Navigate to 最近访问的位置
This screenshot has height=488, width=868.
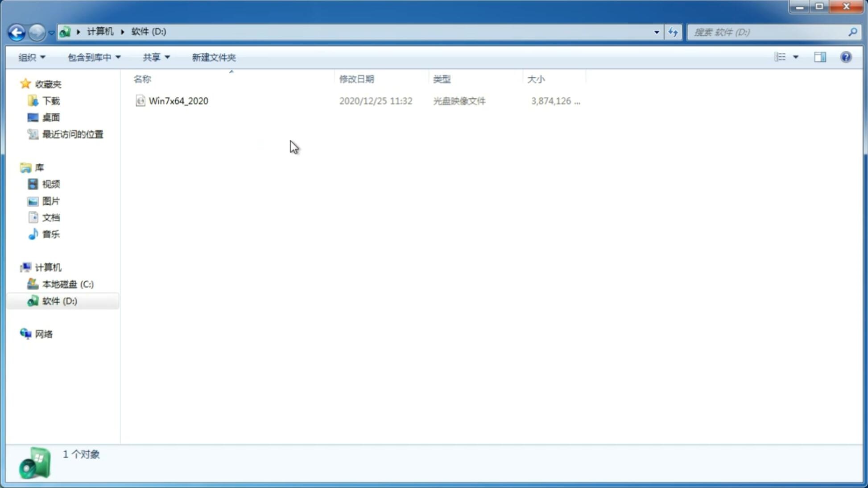tap(72, 134)
